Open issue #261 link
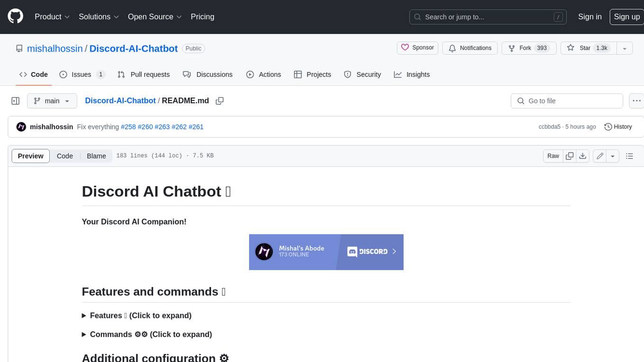644x362 pixels. pyautogui.click(x=196, y=127)
